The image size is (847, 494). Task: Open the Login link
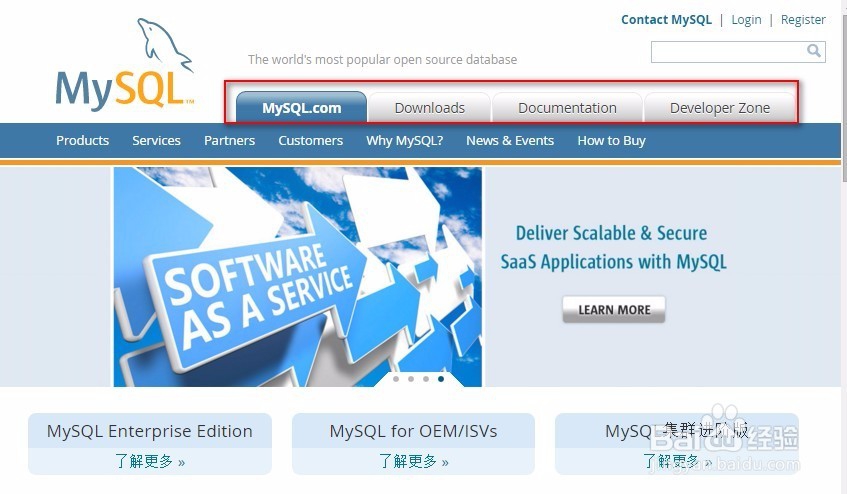coord(746,20)
